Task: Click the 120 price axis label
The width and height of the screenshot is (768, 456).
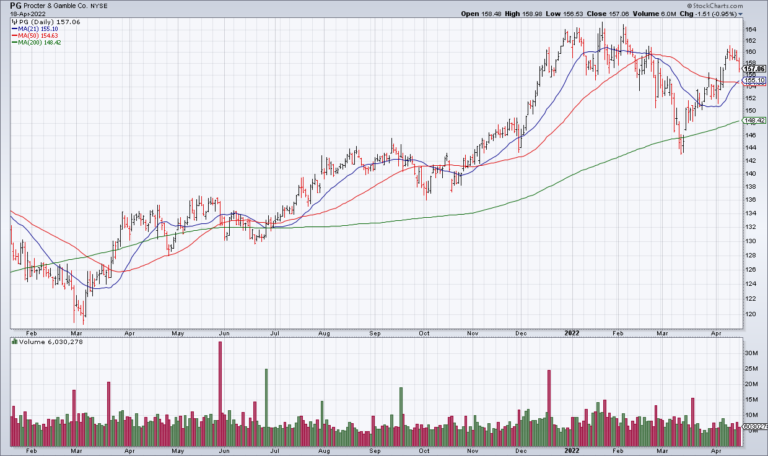Action: 751,314
